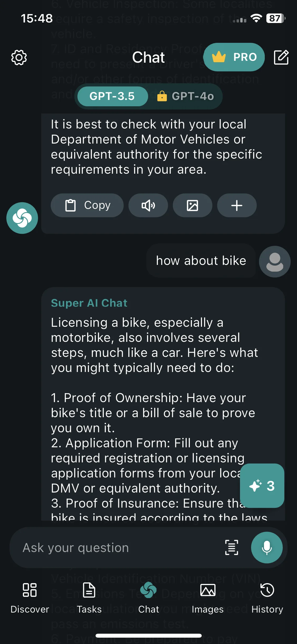Tap the plus icon under reply
The image size is (297, 644).
(237, 205)
